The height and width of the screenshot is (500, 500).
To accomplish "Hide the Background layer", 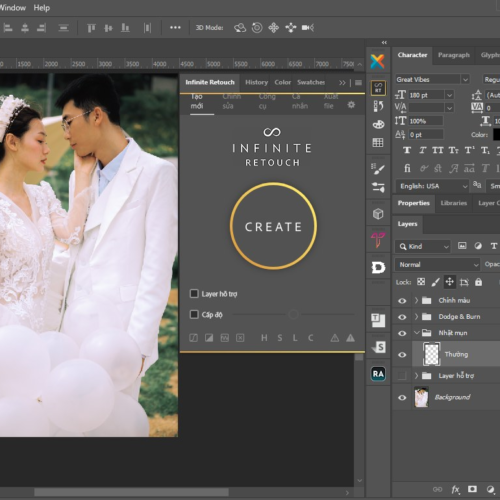I will (402, 397).
